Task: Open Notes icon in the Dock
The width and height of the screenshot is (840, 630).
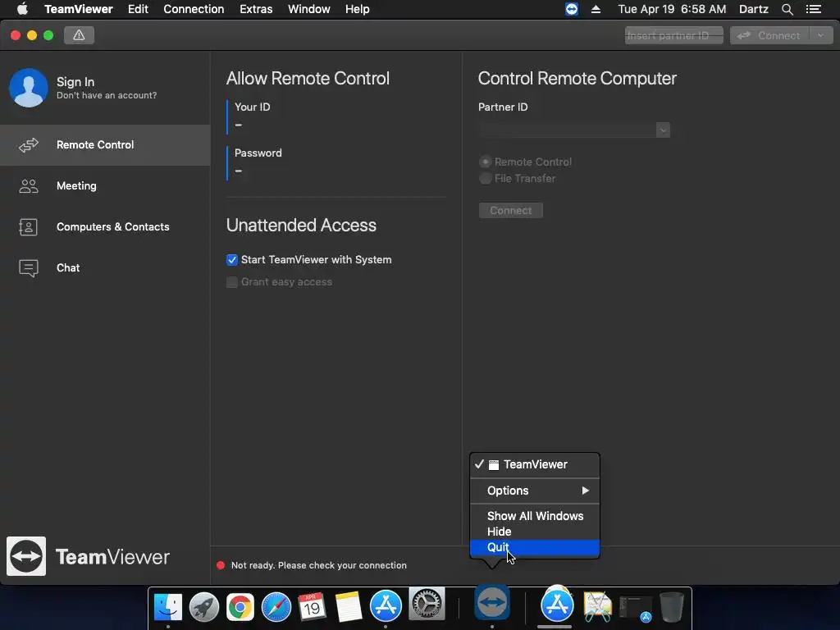Action: click(x=349, y=607)
